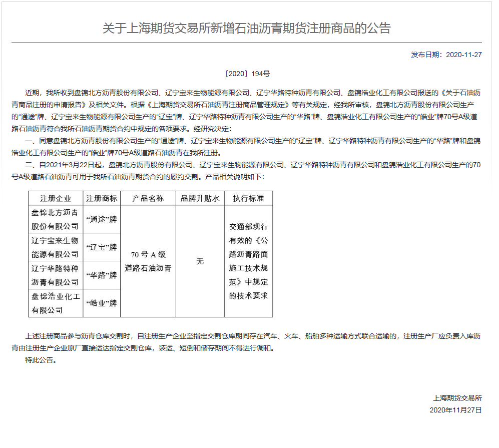Select the 注册企业 table header

(55, 198)
